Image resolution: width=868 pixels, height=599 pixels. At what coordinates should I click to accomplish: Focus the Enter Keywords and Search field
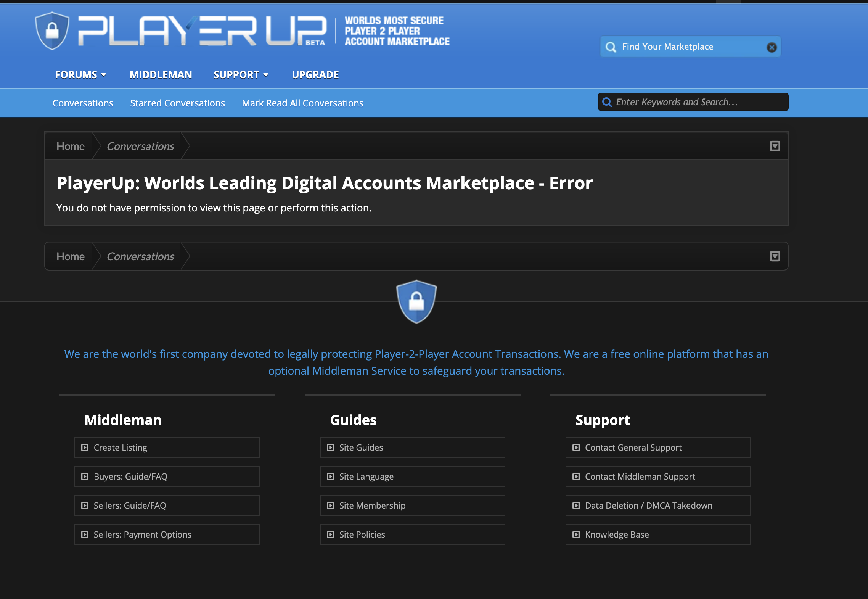[693, 102]
